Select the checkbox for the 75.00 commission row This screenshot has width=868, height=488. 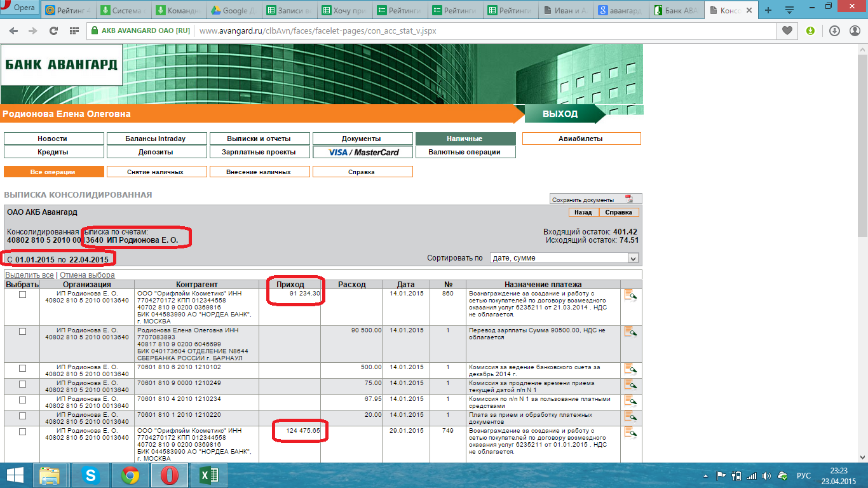coord(22,384)
